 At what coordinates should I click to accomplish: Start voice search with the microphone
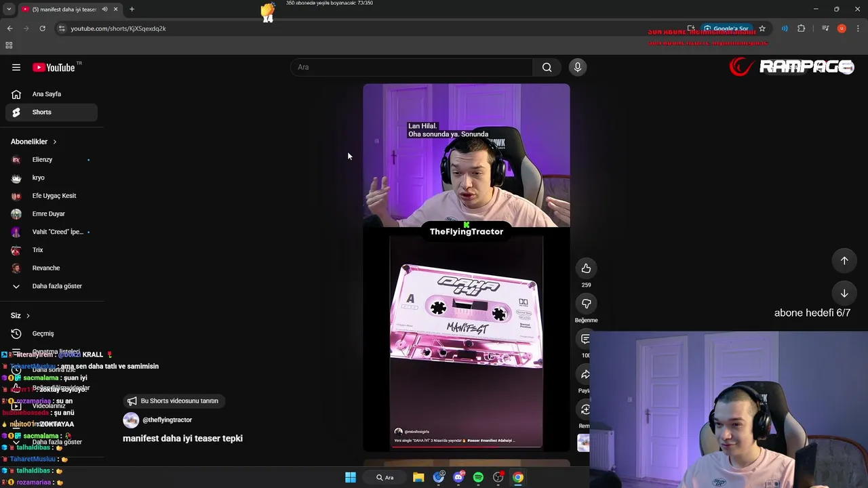[x=578, y=67]
